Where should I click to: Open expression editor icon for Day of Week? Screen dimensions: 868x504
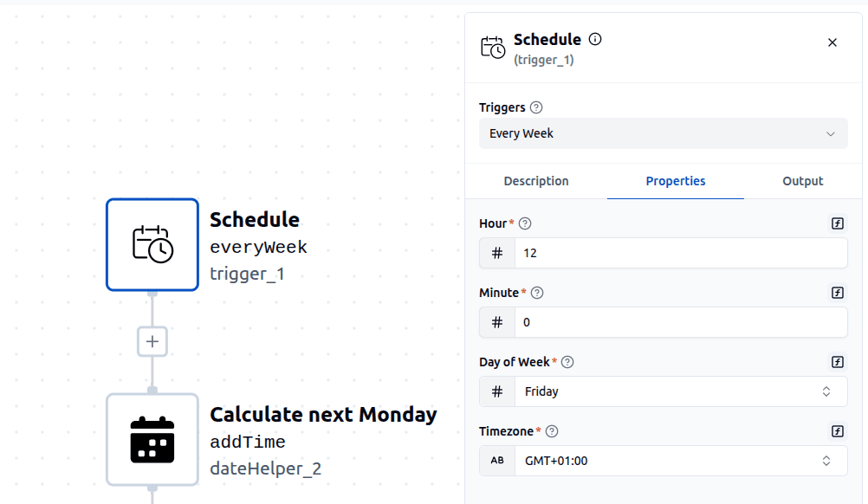(x=837, y=361)
